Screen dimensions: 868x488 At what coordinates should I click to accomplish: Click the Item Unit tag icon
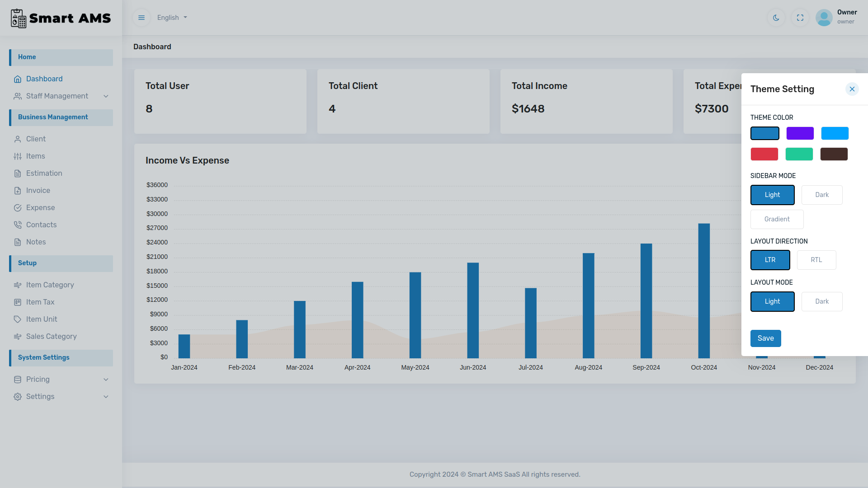coord(18,319)
